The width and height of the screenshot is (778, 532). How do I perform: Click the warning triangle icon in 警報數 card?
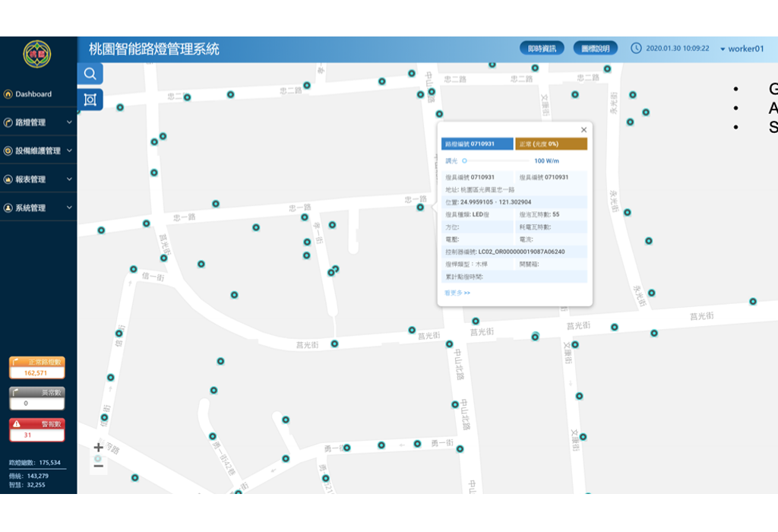17,424
